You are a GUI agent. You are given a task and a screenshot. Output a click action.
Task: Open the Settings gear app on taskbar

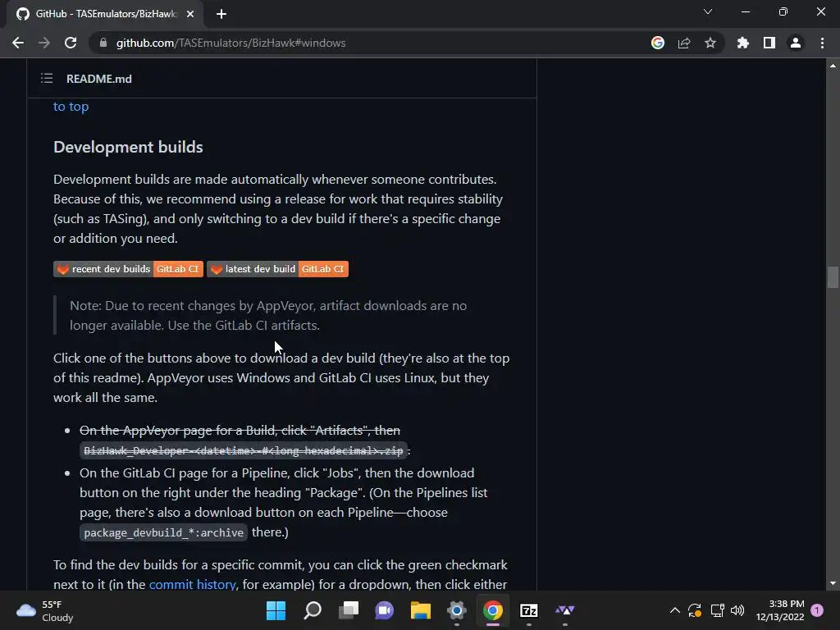coord(456,610)
